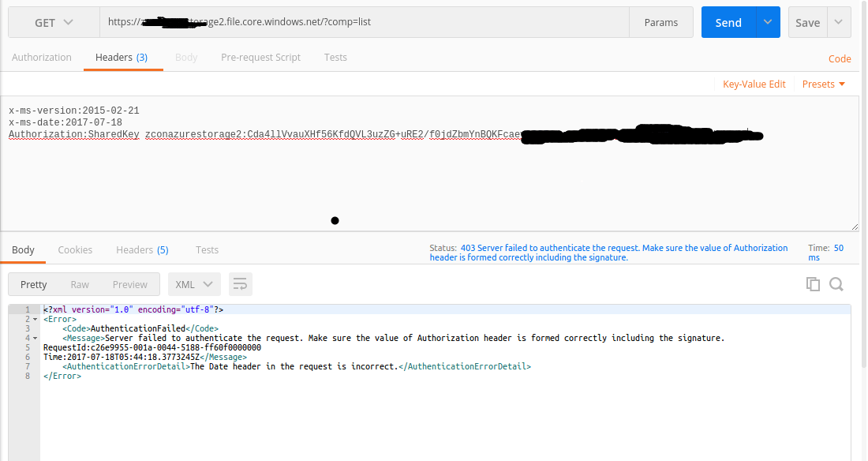This screenshot has height=461, width=868.
Task: Open the Pre-request Script tab
Action: pos(260,57)
